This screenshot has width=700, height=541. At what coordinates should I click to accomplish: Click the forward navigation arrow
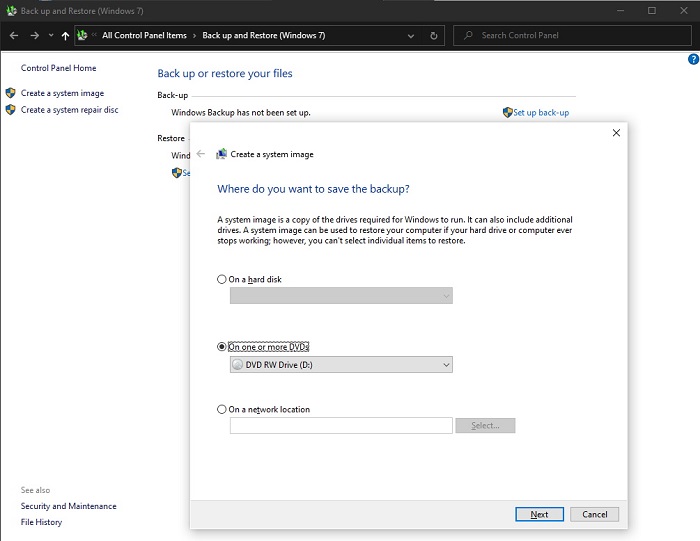pyautogui.click(x=34, y=36)
